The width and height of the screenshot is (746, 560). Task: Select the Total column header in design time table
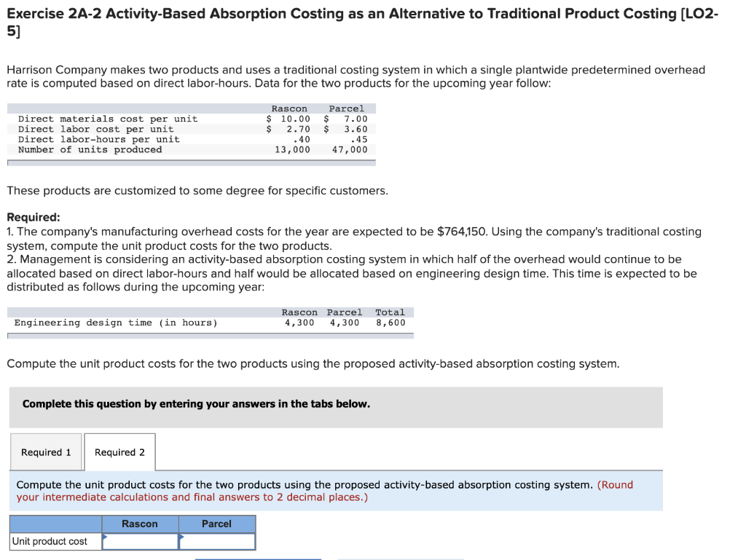[x=390, y=312]
